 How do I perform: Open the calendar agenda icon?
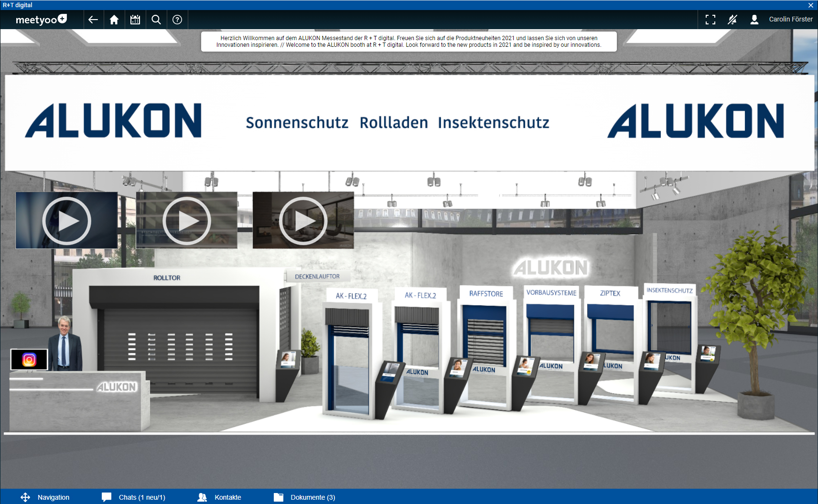pyautogui.click(x=135, y=20)
